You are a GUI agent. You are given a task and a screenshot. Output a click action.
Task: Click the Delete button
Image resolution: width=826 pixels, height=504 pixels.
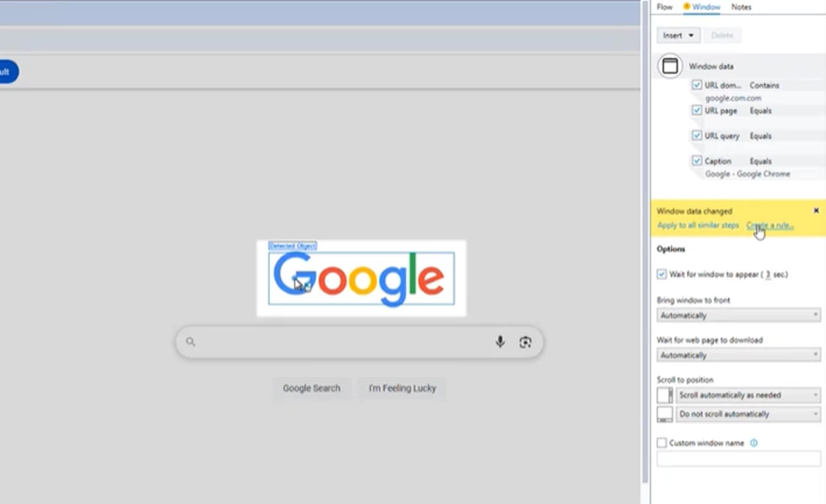[722, 35]
